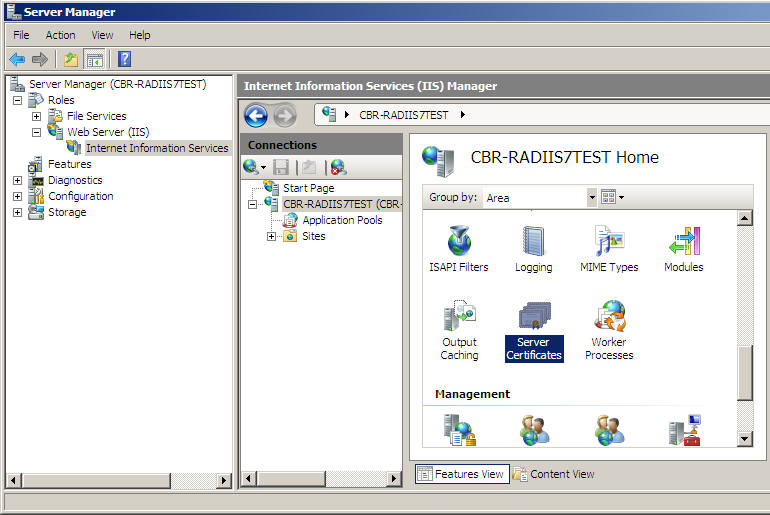
Task: Select File Services tree item
Action: point(97,116)
